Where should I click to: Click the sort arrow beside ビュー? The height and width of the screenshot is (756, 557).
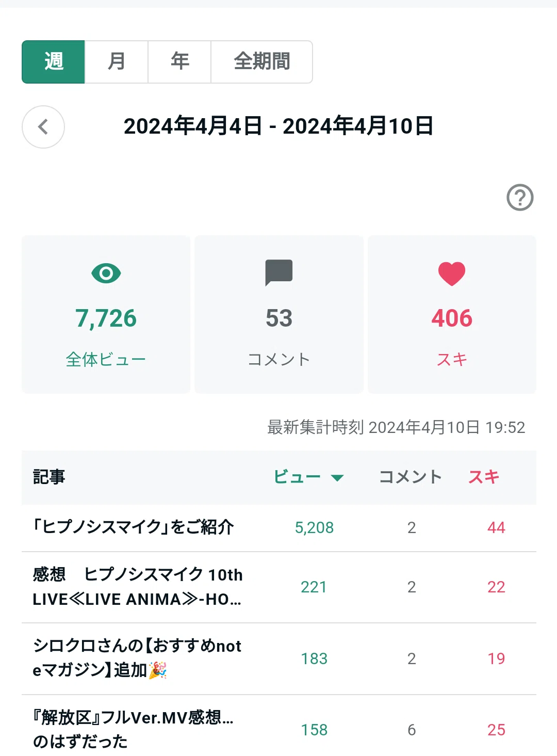337,478
